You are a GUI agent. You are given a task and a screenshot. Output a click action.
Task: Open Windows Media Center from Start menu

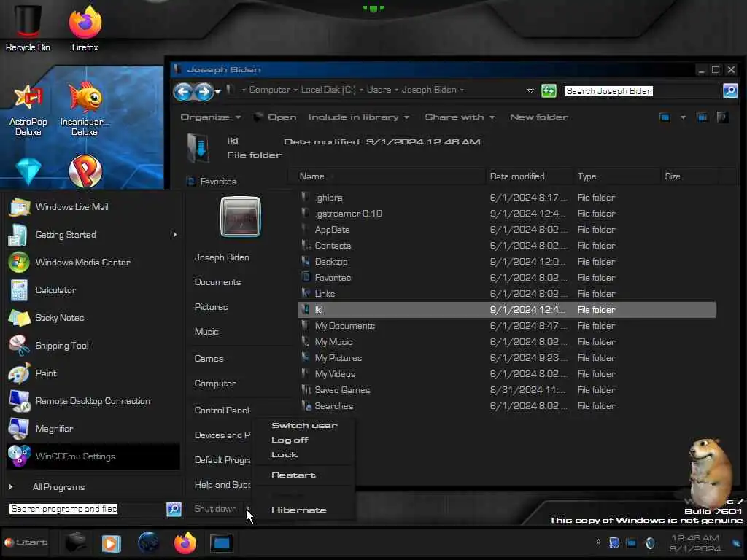pyautogui.click(x=93, y=262)
